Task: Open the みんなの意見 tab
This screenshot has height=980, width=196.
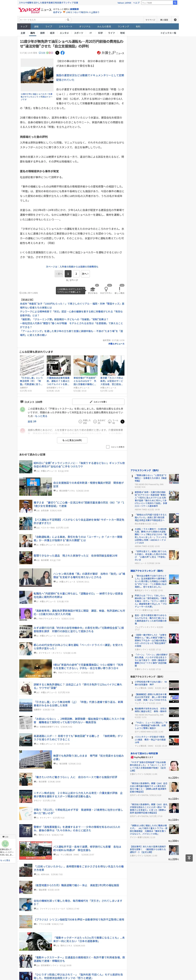Action: coord(104,27)
